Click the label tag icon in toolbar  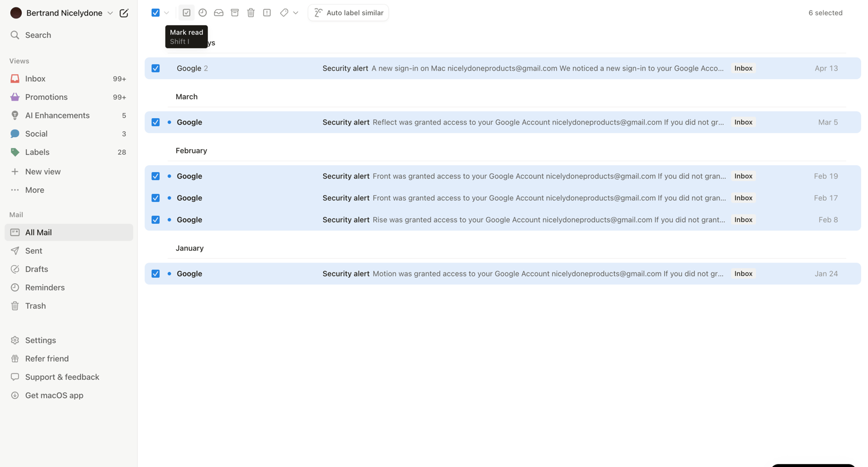click(284, 13)
